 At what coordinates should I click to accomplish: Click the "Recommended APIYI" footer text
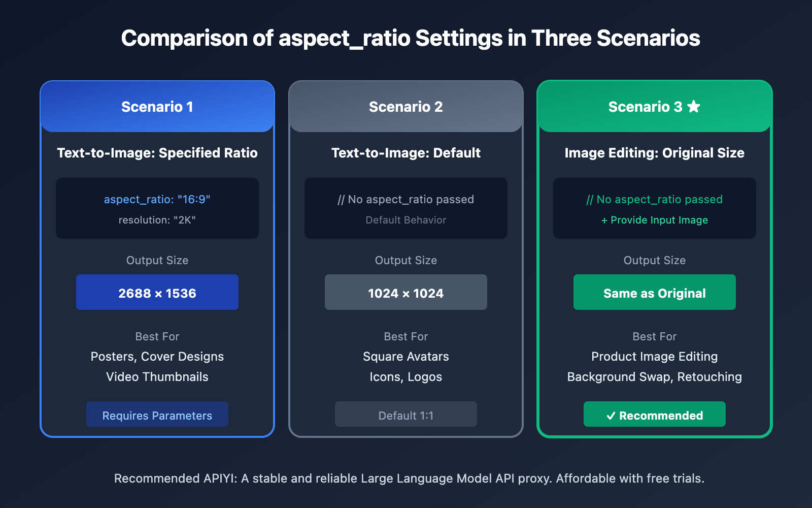pos(409,479)
